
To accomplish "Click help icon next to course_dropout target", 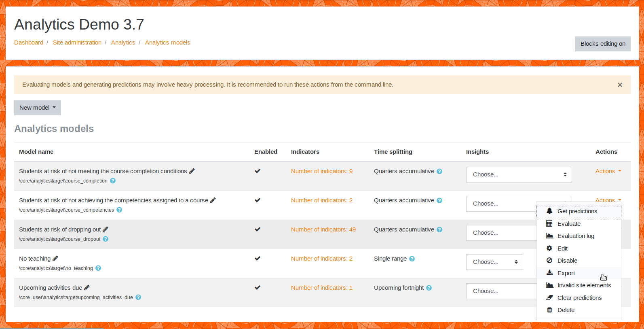I will click(x=106, y=239).
